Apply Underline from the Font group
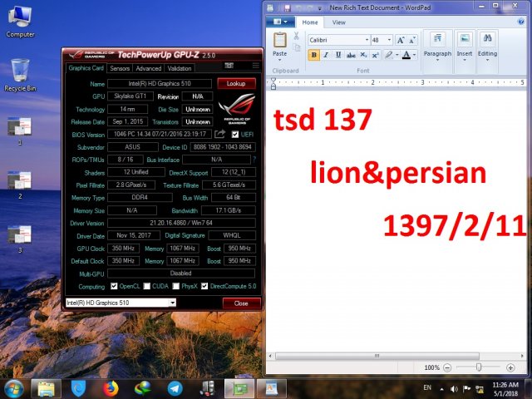Viewport: 532px width, 399px height. (337, 55)
